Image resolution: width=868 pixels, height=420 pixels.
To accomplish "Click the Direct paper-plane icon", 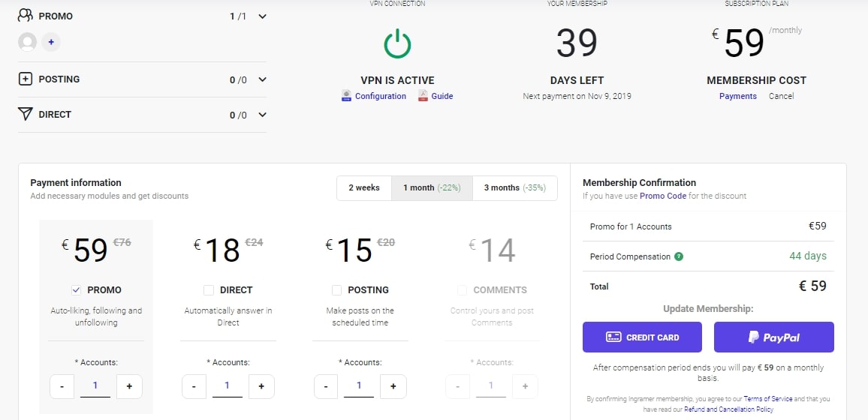I will pos(26,115).
